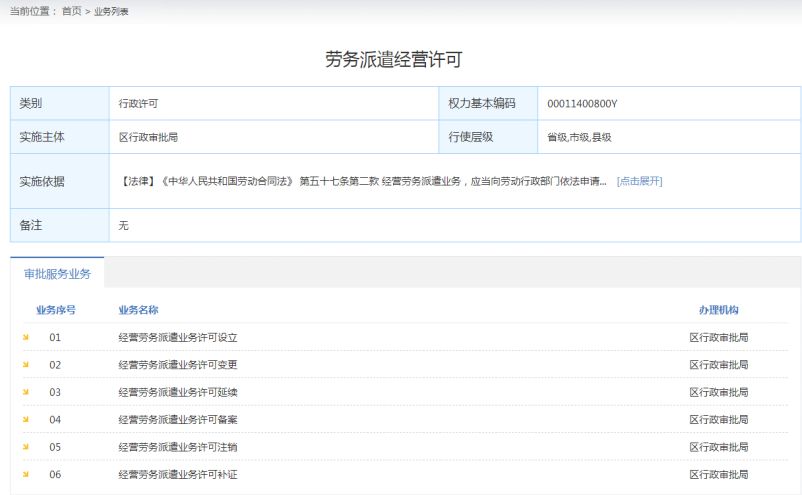Click 区行政审批局 in 实施主体 row
This screenshot has width=802, height=495.
click(148, 137)
